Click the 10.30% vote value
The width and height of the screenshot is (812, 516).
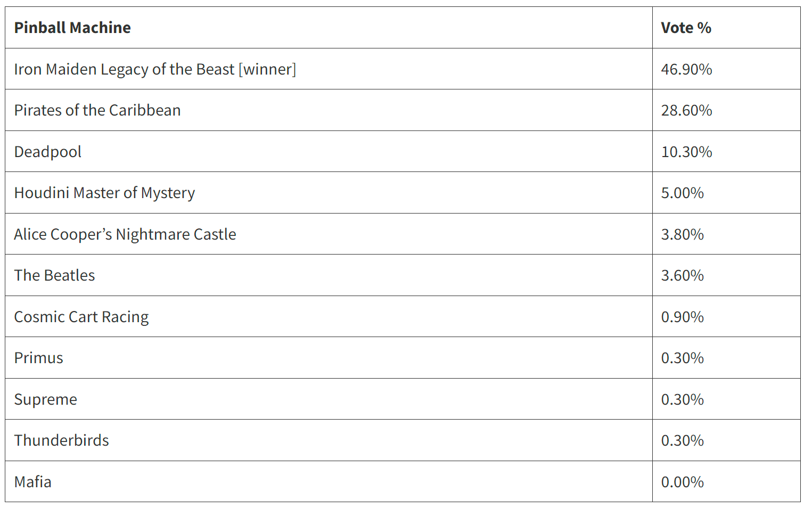tap(686, 152)
